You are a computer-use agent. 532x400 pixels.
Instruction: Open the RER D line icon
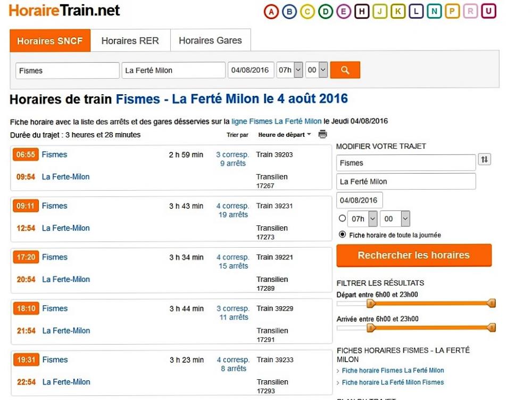(x=326, y=12)
